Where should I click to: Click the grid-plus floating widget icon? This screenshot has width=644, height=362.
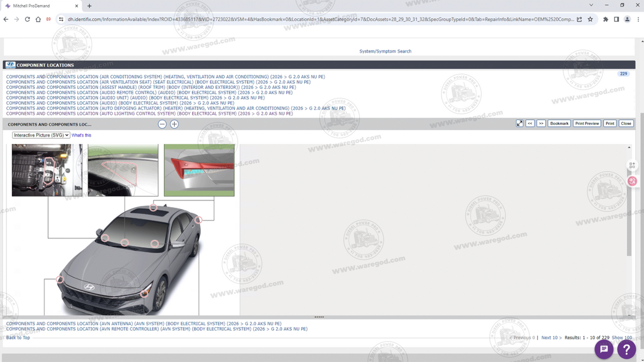tap(632, 166)
